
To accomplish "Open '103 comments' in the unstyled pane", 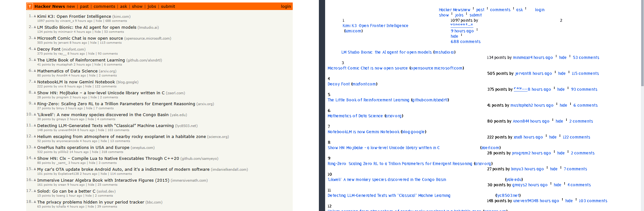I will coord(593,201).
